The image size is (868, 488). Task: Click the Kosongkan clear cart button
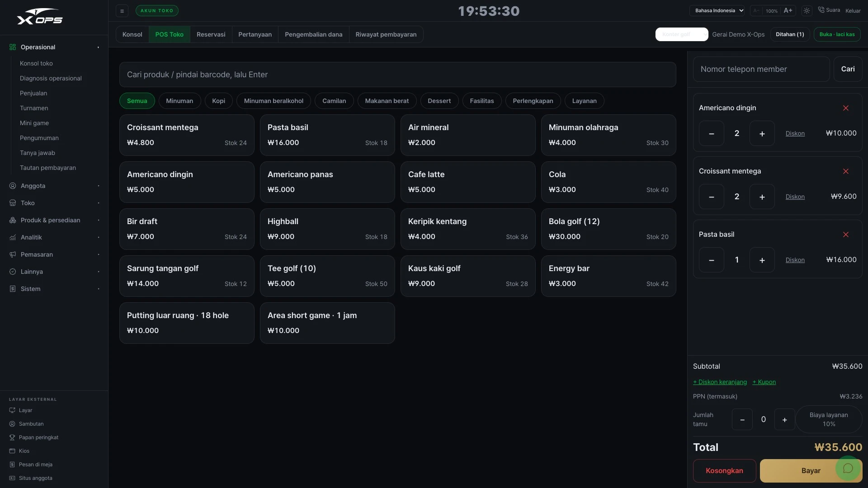(x=724, y=471)
